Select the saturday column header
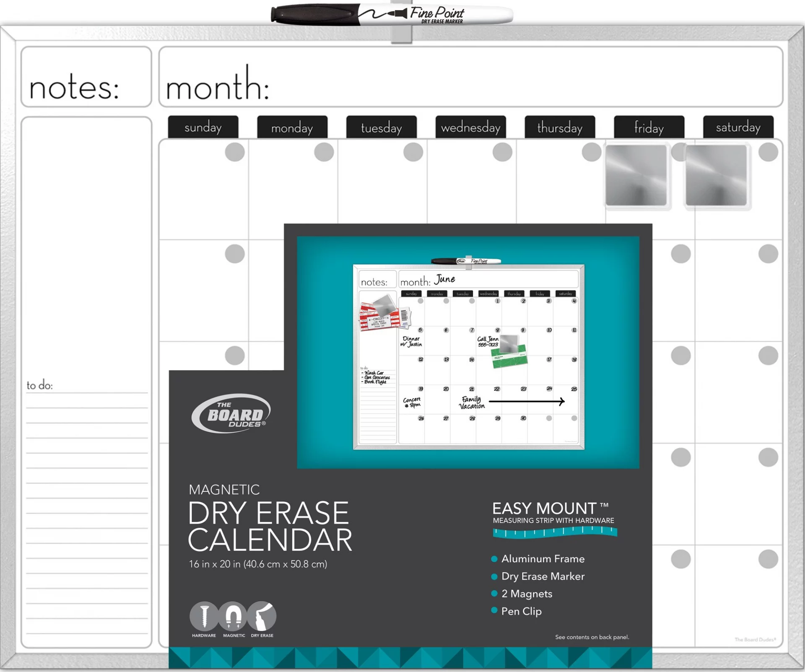 click(x=738, y=127)
